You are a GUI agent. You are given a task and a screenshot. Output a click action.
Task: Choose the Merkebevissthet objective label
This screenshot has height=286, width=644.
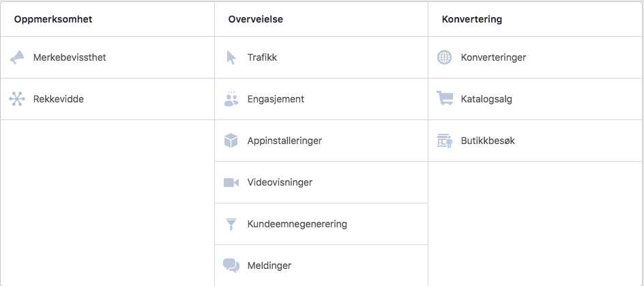[70, 57]
